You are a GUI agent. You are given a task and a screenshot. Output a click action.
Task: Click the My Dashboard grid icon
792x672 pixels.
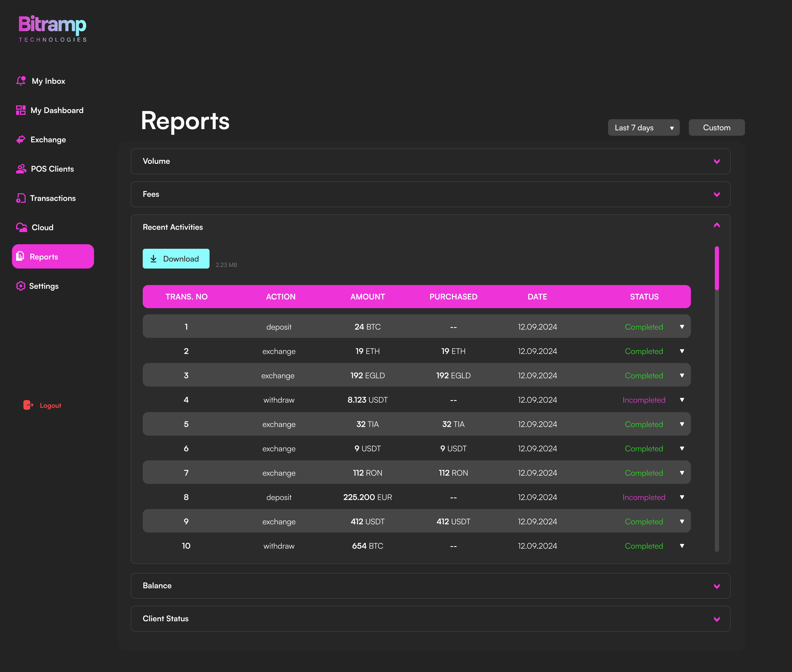[x=21, y=110]
